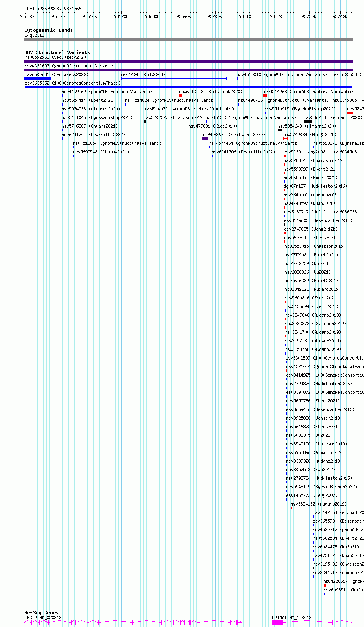364x627 pixels.
Task: Click esv3635362 (1000GenomesConsortiumPhase3) label
Action: [x=74, y=83]
